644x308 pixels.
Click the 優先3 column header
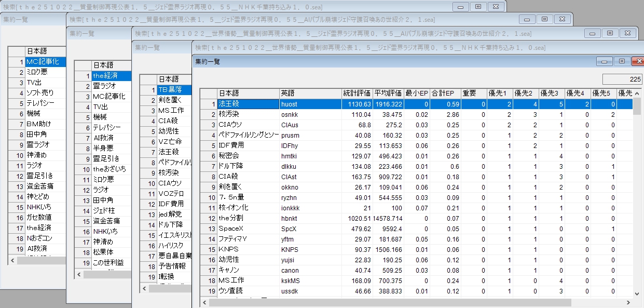click(551, 93)
